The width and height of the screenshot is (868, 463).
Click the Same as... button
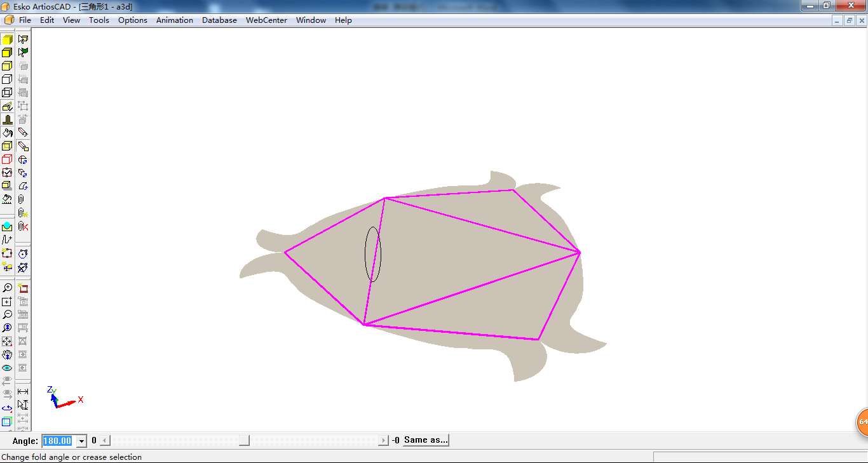click(425, 440)
